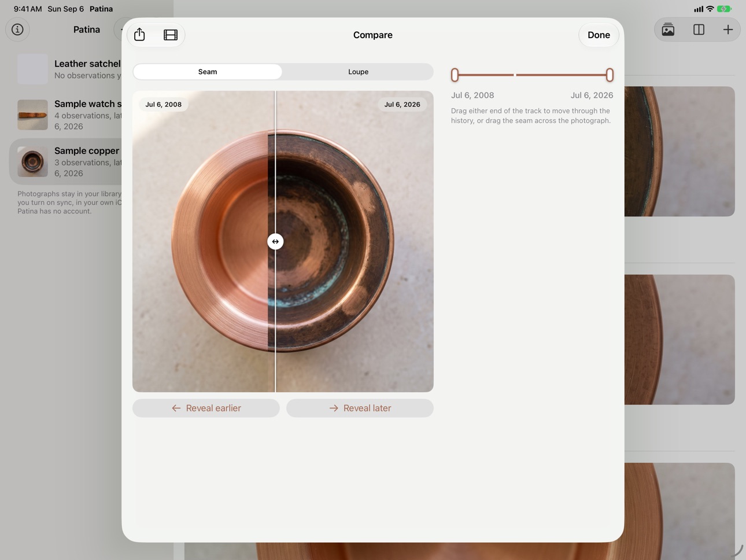
Task: Click the Reveal later button
Action: click(x=360, y=408)
